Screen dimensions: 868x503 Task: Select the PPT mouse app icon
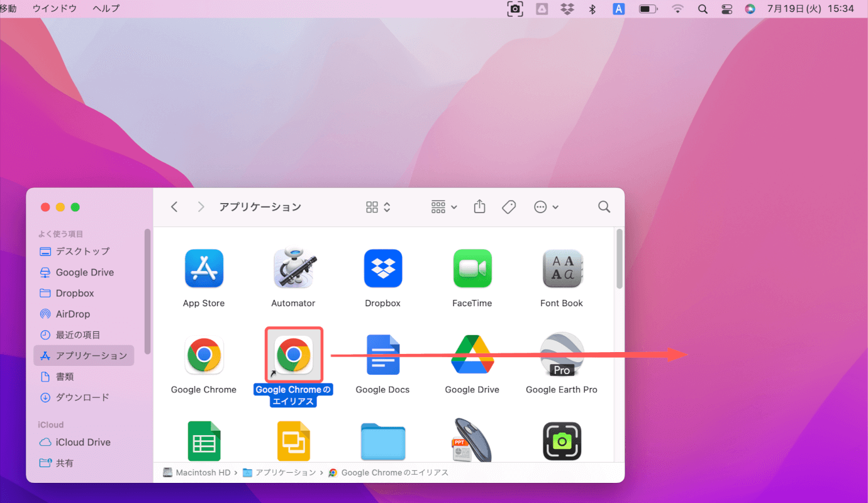[x=472, y=440]
